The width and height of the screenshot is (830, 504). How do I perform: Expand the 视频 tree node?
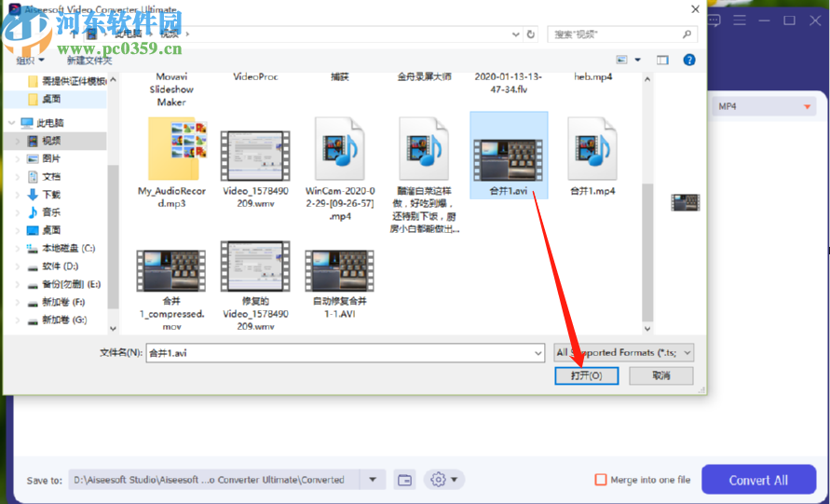pos(18,141)
